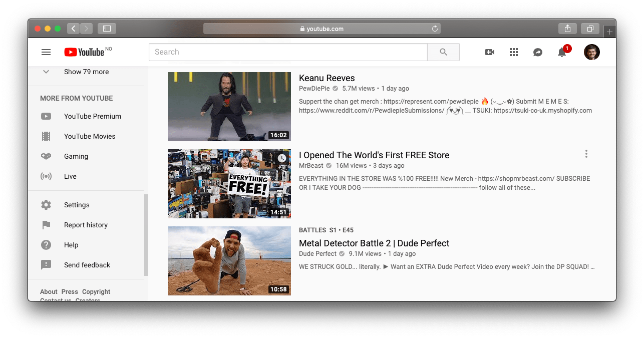Select Gaming in the sidebar
The height and width of the screenshot is (338, 644).
pos(76,156)
